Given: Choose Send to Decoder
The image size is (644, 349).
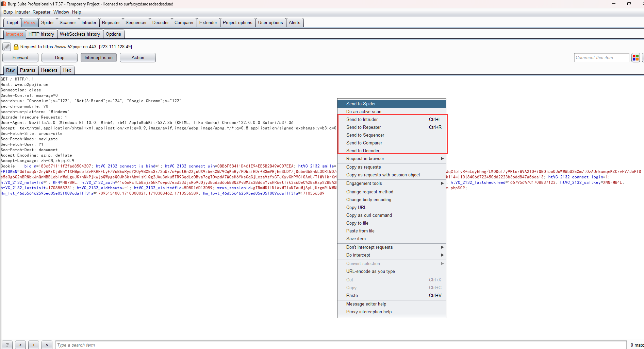Looking at the screenshot, I should pyautogui.click(x=392, y=151).
